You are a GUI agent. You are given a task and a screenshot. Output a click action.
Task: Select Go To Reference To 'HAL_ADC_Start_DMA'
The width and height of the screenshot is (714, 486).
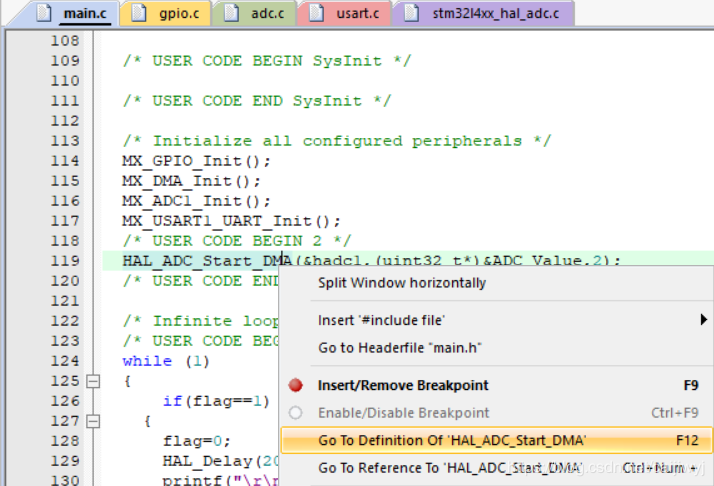pos(450,468)
